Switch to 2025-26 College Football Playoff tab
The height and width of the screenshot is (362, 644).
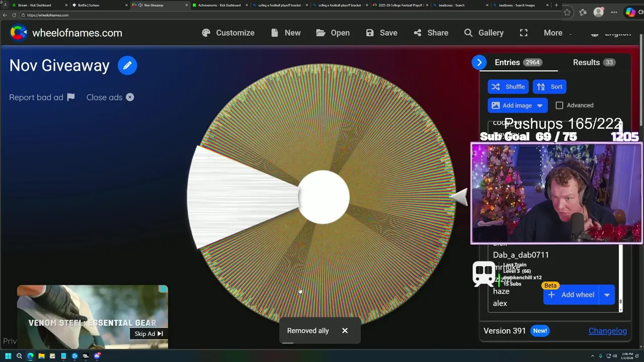coord(400,5)
